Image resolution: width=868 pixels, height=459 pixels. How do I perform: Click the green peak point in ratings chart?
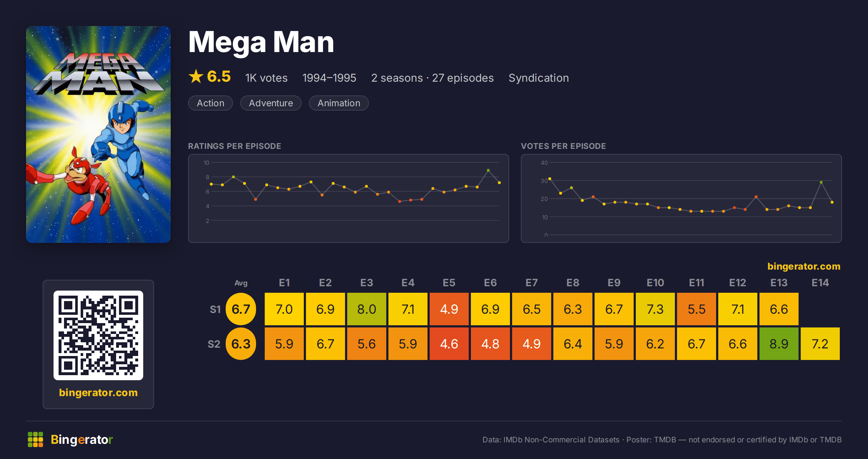pyautogui.click(x=488, y=170)
